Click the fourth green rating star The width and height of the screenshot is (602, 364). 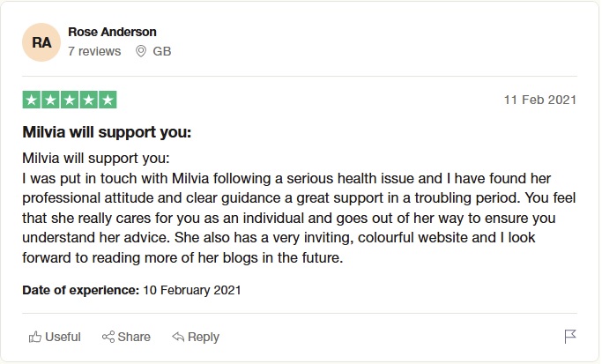88,100
